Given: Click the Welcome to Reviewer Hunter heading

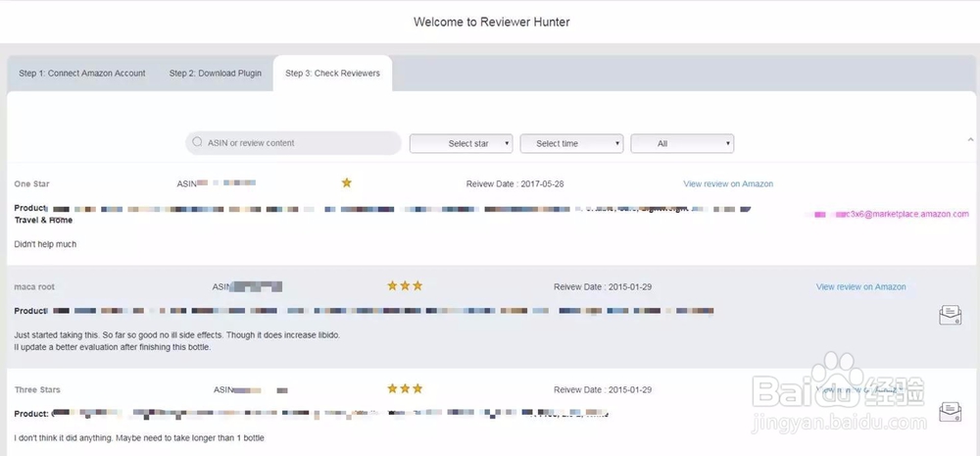Looking at the screenshot, I should [x=491, y=22].
